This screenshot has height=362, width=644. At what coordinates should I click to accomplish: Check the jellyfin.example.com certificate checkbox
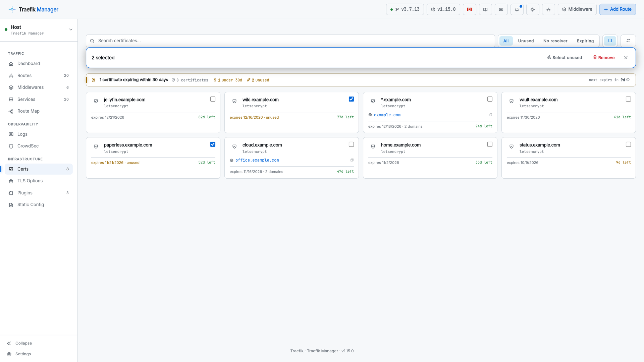(x=213, y=99)
